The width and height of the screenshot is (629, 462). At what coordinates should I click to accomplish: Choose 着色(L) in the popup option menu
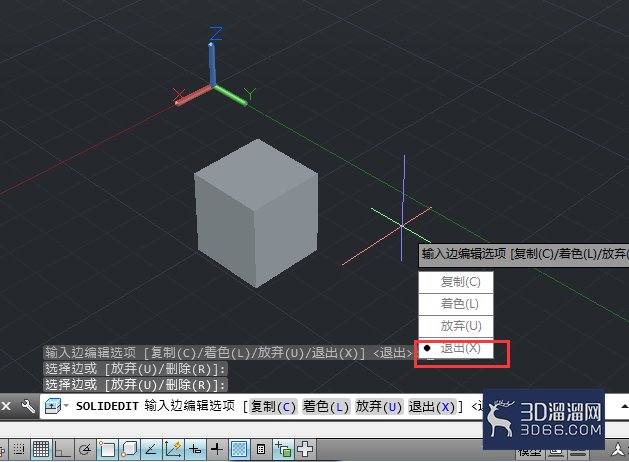[456, 304]
